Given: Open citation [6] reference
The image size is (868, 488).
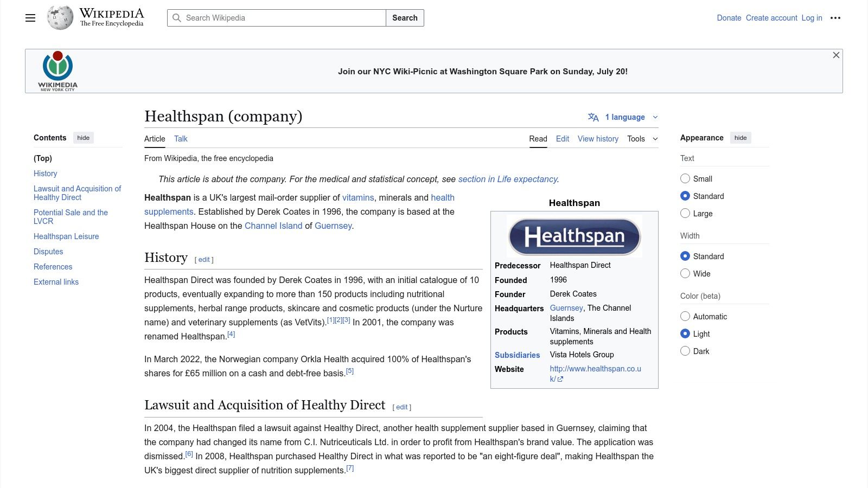Looking at the screenshot, I should click(189, 454).
